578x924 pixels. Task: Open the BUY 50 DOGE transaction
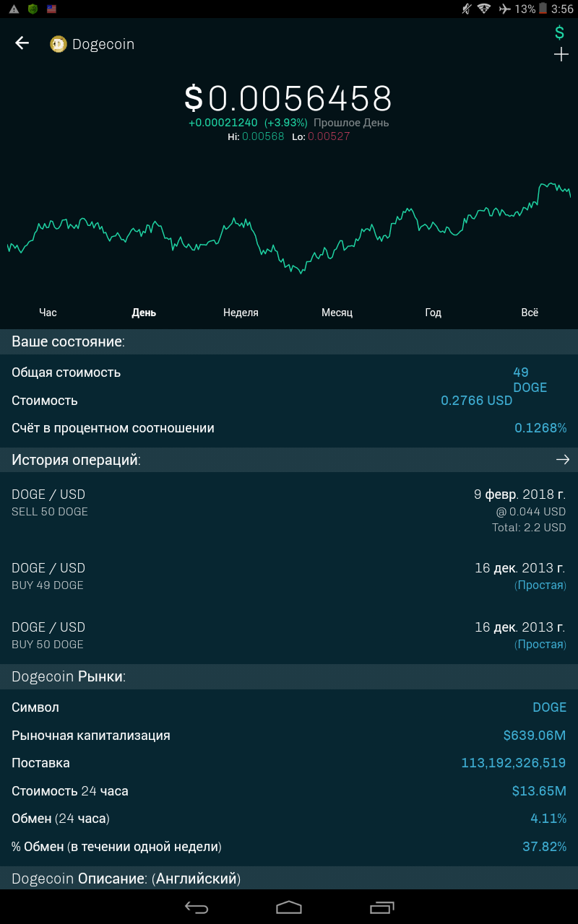click(x=289, y=635)
